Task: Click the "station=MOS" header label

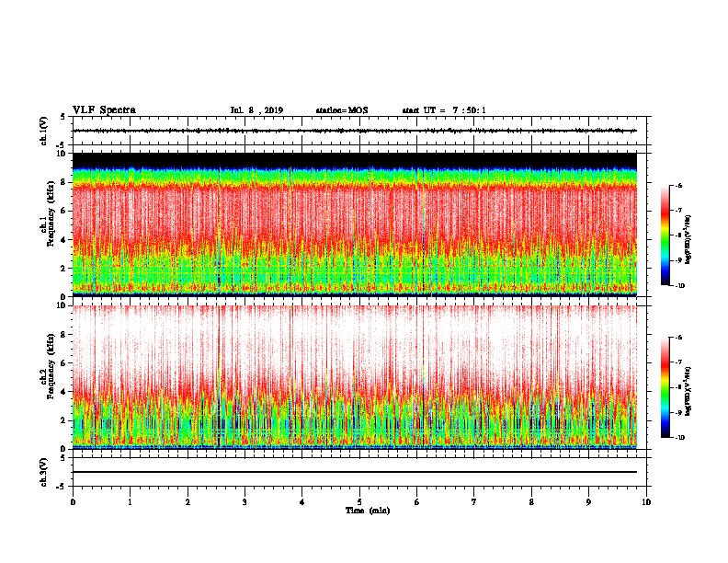Action: [342, 110]
